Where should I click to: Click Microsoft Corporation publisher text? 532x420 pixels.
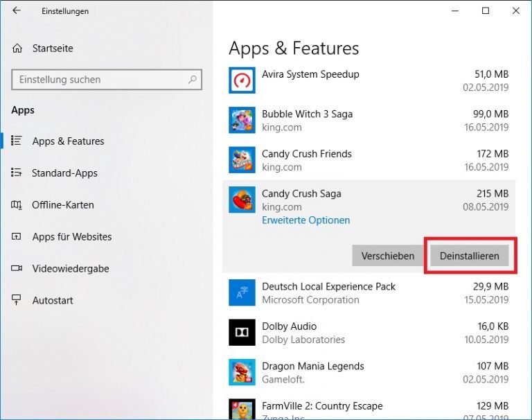(310, 300)
